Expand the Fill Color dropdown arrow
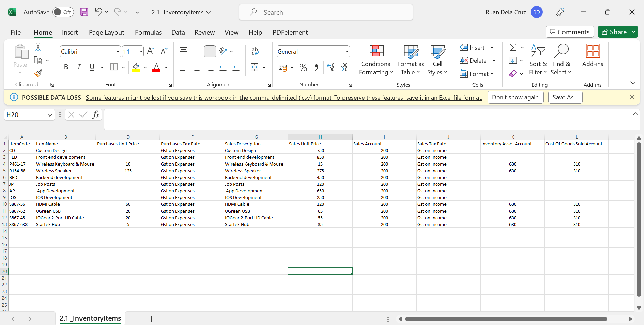 point(145,67)
